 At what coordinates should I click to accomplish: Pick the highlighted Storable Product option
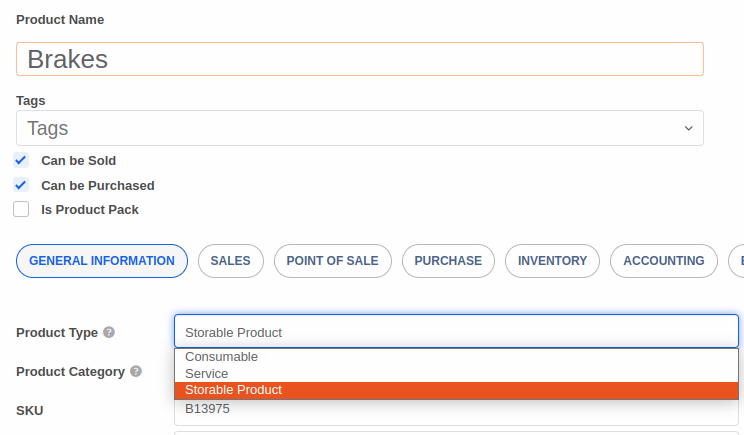tap(234, 390)
